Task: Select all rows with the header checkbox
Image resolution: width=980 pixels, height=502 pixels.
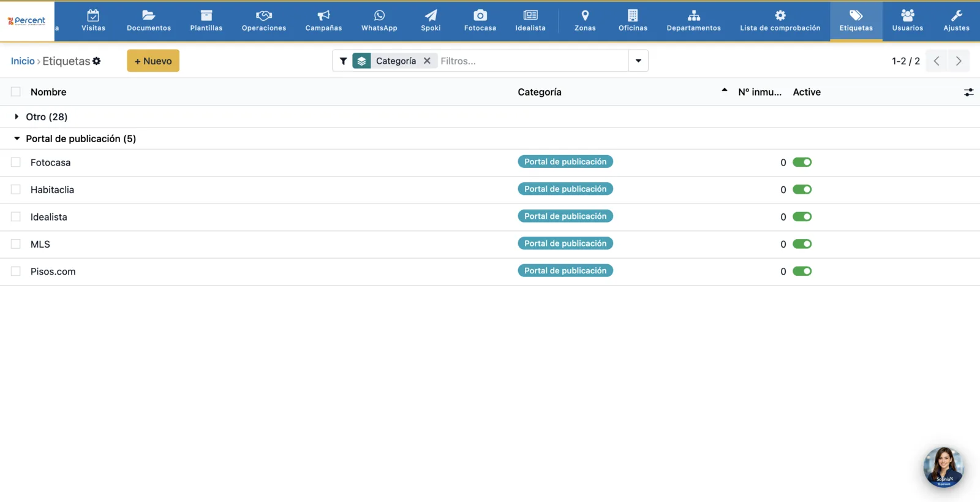Action: [16, 92]
